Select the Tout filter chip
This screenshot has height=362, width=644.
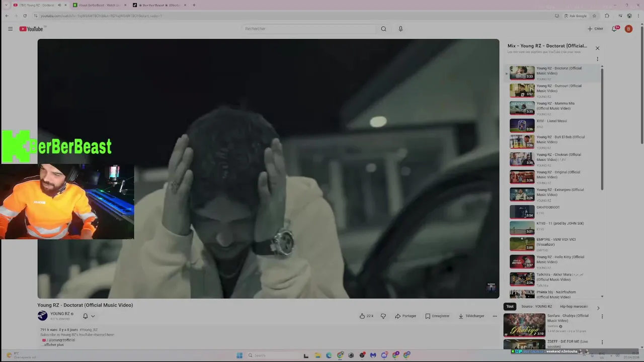coord(510,307)
